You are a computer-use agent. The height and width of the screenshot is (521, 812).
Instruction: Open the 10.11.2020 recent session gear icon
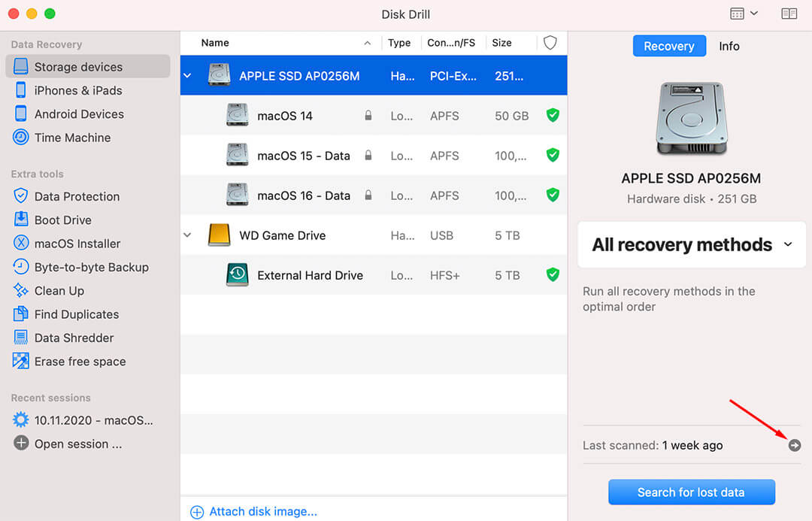21,420
